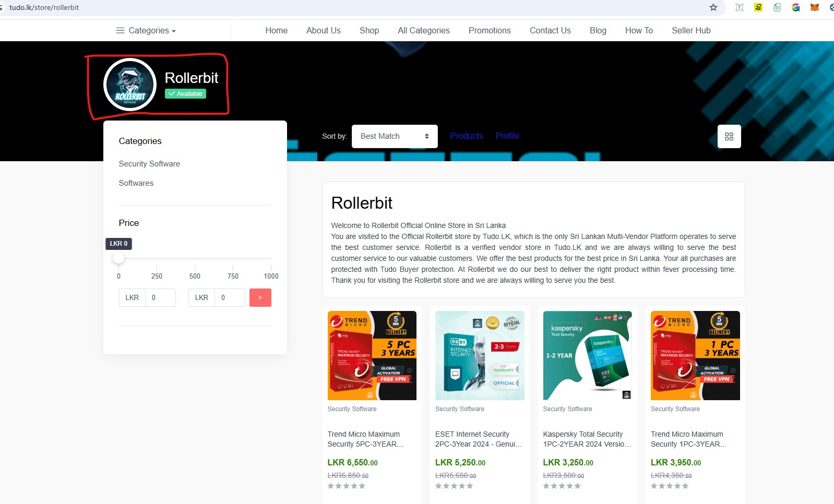Screen dimensions: 834x504
Task: Open the How To page
Action: (639, 30)
